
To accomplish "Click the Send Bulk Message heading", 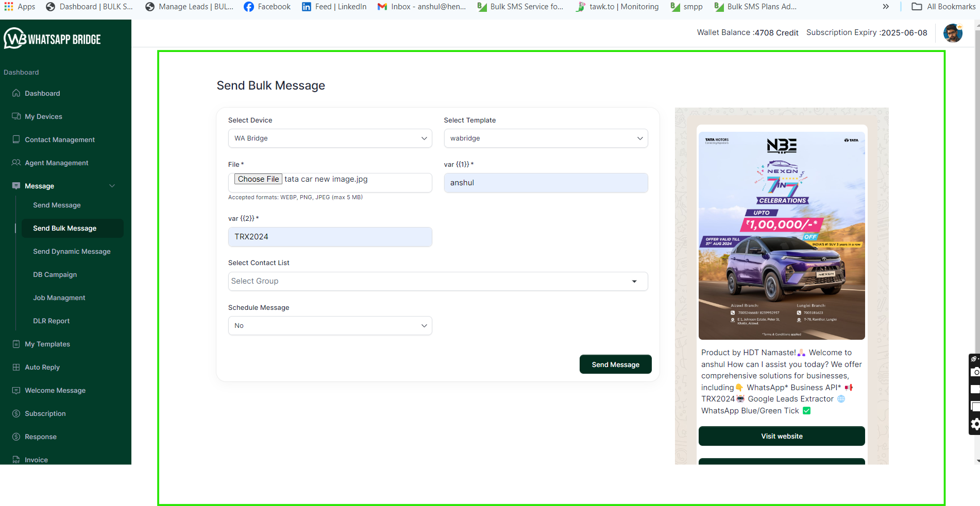I will 271,85.
